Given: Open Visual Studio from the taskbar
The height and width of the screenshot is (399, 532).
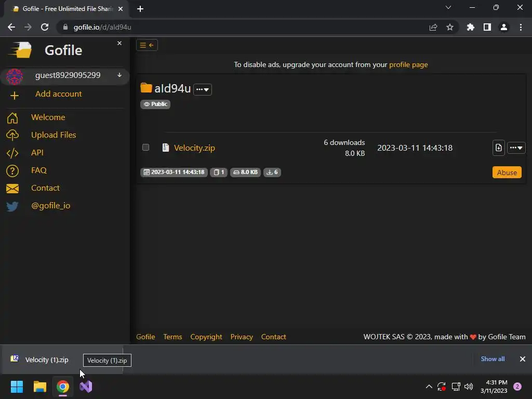Looking at the screenshot, I should (86, 387).
